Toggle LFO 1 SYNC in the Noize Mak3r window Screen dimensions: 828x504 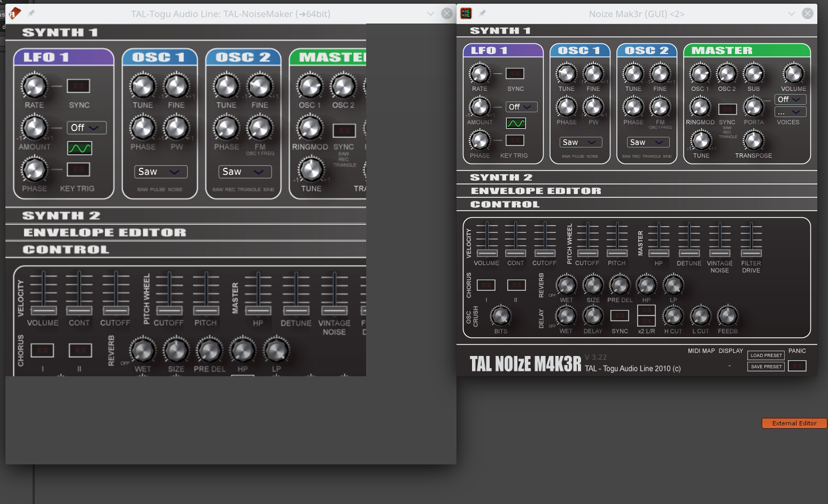click(515, 73)
